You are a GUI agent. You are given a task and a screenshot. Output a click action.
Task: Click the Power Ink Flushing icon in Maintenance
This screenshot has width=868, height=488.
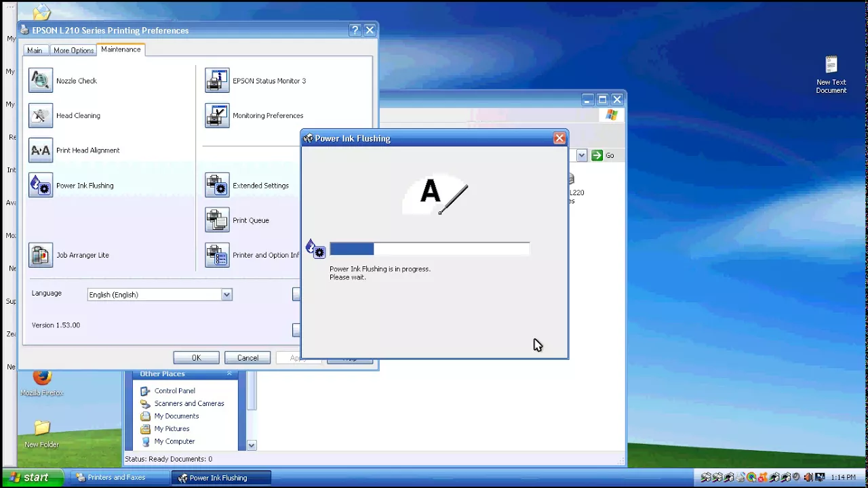click(41, 185)
